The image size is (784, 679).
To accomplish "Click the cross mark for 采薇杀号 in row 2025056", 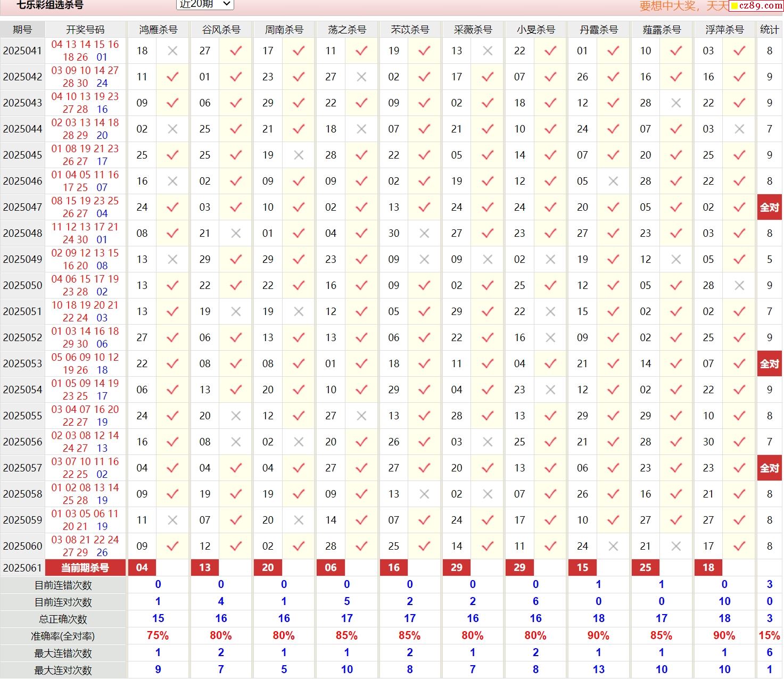I will point(487,442).
